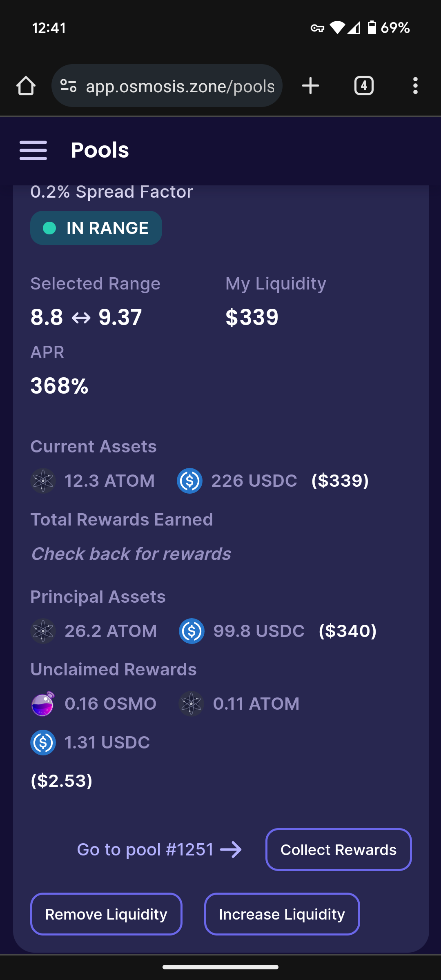Tap the USDC icon under Current Assets
Image resolution: width=441 pixels, height=980 pixels.
[190, 481]
